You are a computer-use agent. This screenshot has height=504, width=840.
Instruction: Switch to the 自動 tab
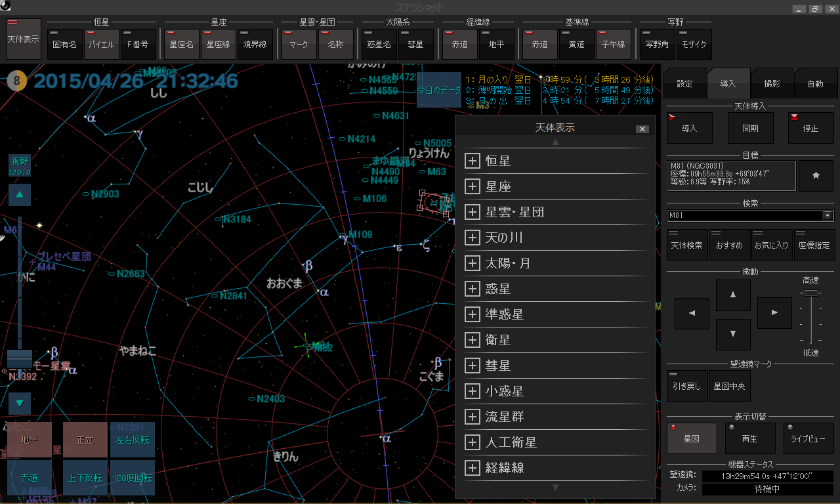[x=815, y=84]
